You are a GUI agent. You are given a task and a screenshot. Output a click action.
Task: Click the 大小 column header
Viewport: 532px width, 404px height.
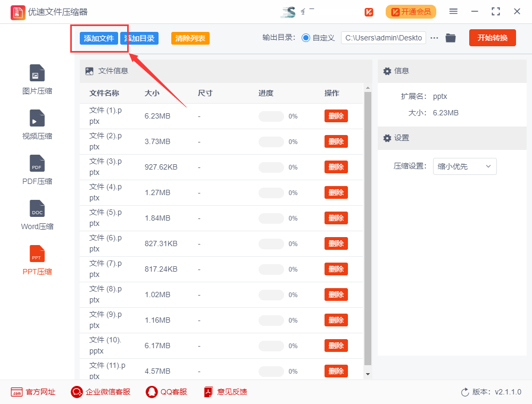coord(152,93)
